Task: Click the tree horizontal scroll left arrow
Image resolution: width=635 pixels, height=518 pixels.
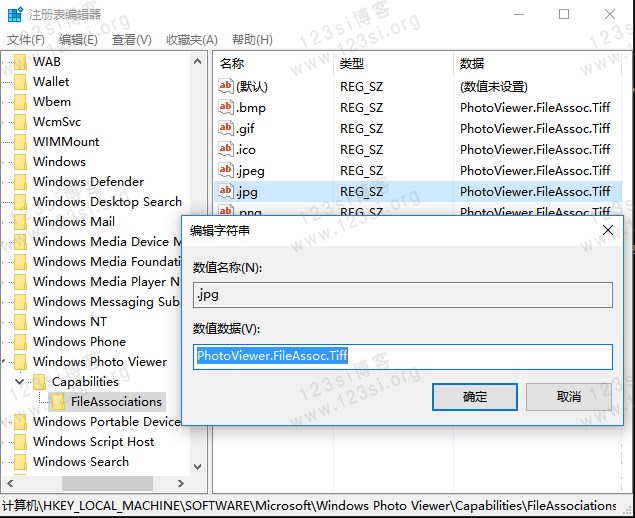Action: pyautogui.click(x=10, y=483)
